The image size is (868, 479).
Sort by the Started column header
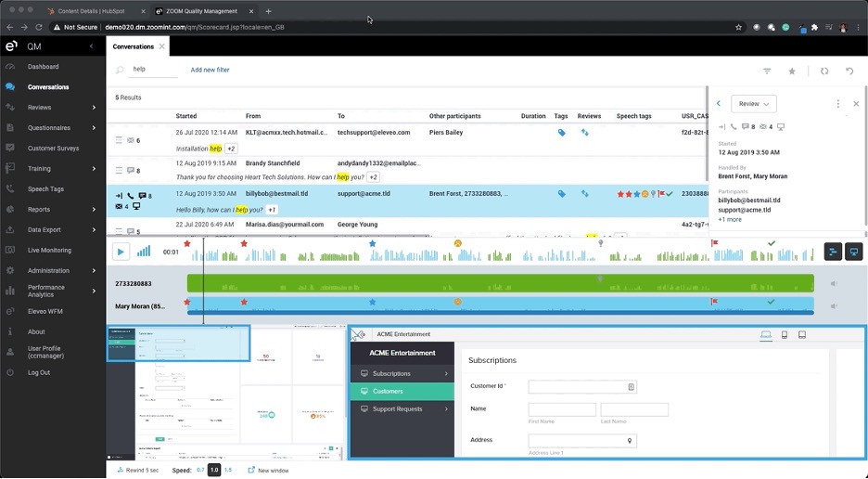(x=186, y=116)
